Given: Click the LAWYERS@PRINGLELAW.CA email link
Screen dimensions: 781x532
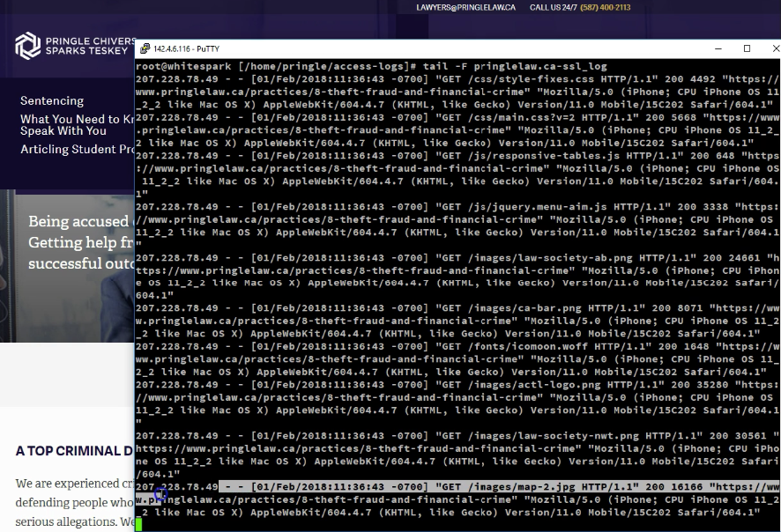Looking at the screenshot, I should point(465,8).
